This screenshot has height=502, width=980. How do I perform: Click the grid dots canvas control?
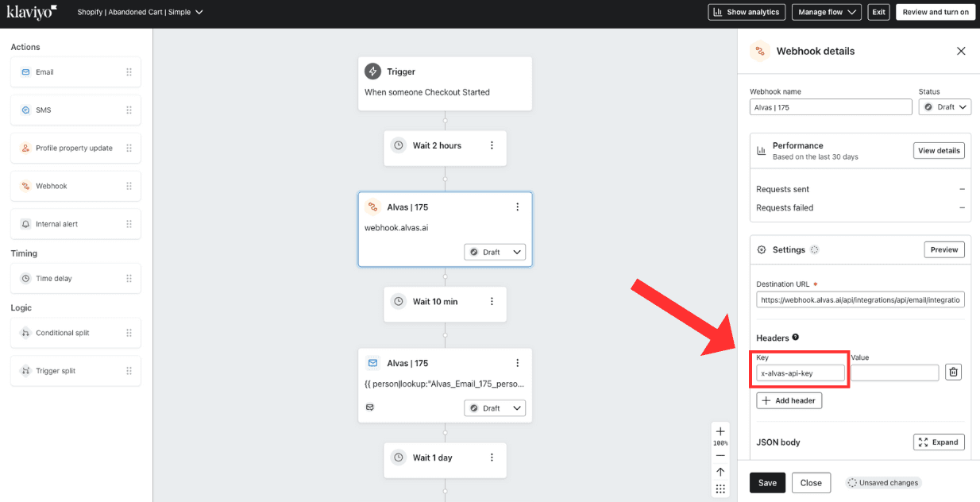pyautogui.click(x=720, y=489)
